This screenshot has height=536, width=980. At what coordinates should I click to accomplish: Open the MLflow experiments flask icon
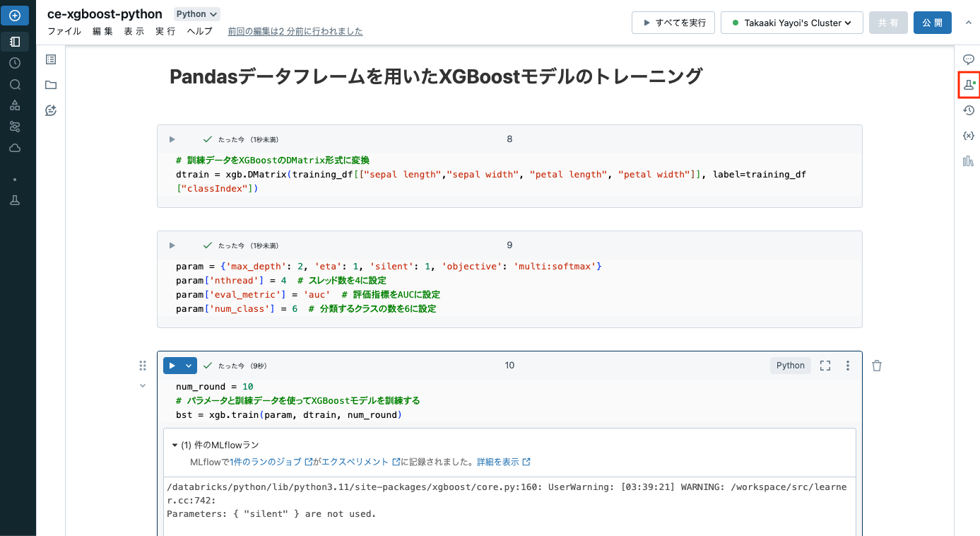(969, 84)
